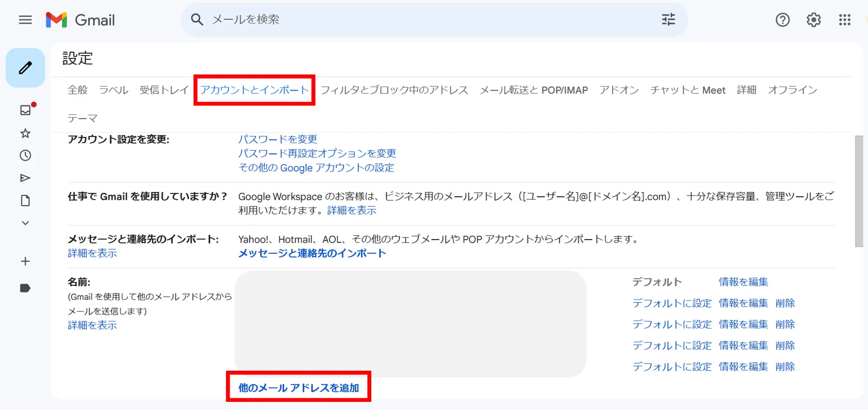Click パスワード再設定オプションを変更 link
This screenshot has width=868, height=410.
click(x=317, y=153)
